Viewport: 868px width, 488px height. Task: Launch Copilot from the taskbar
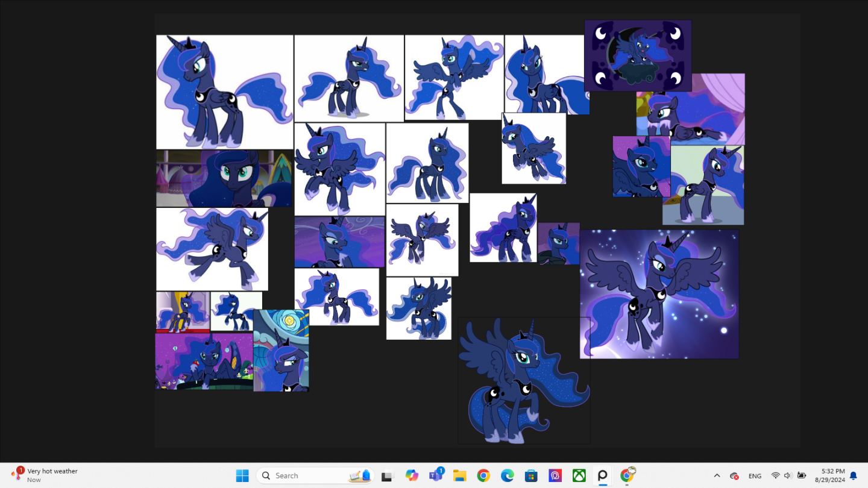[x=412, y=475]
